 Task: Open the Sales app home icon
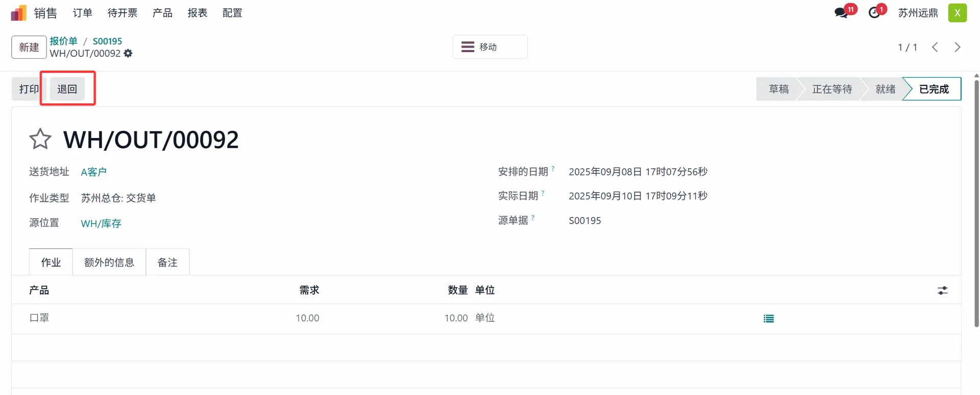18,13
